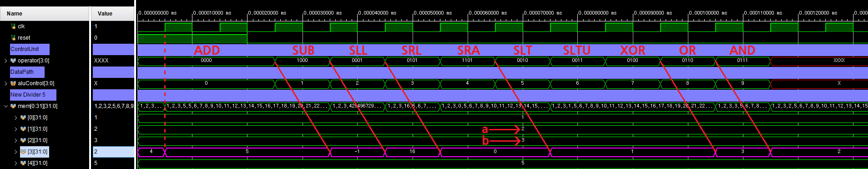
Task: Expand the [1][31:0] memory entry
Action: coord(16,129)
